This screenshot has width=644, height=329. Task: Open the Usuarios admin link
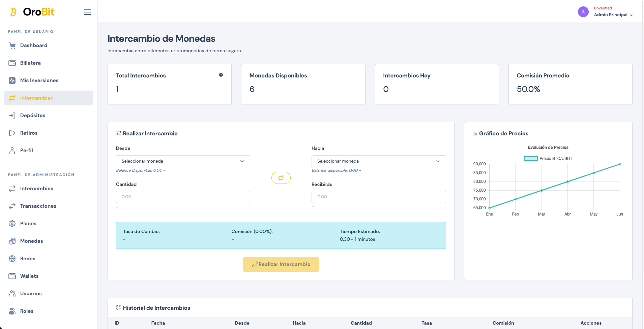click(49, 294)
